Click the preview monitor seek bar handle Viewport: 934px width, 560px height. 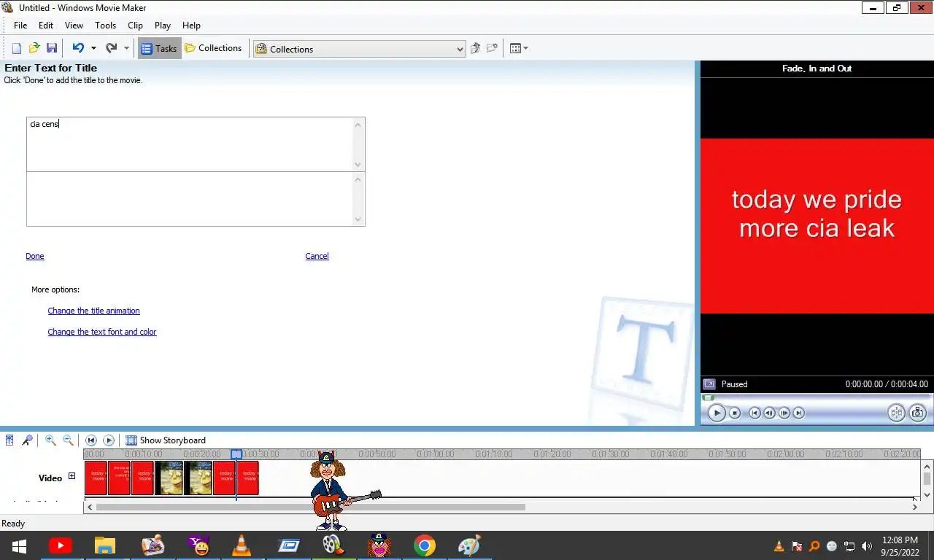(x=708, y=397)
